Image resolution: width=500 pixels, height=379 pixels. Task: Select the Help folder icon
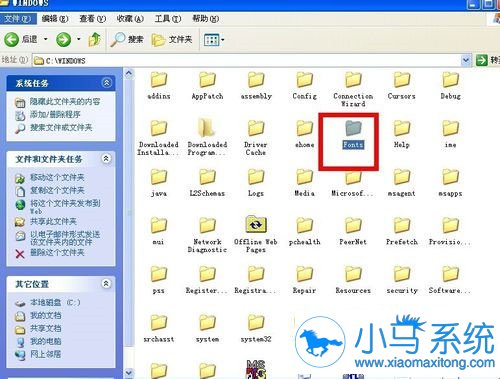tap(402, 128)
